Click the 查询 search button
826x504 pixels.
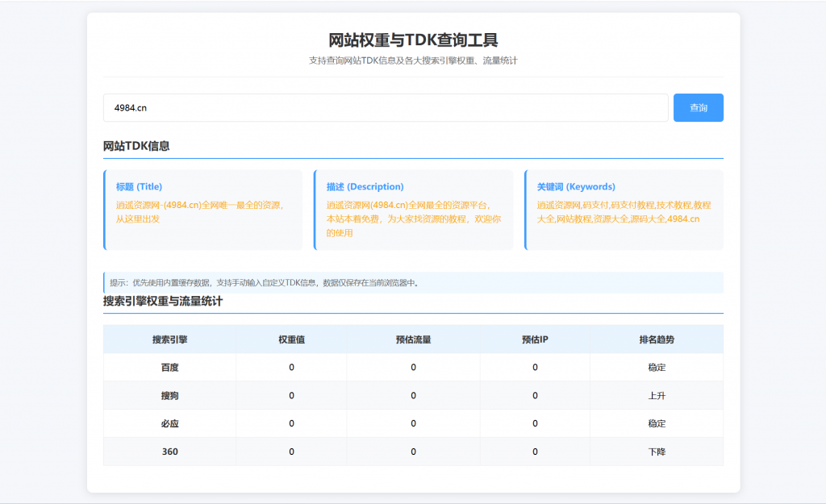tap(697, 107)
